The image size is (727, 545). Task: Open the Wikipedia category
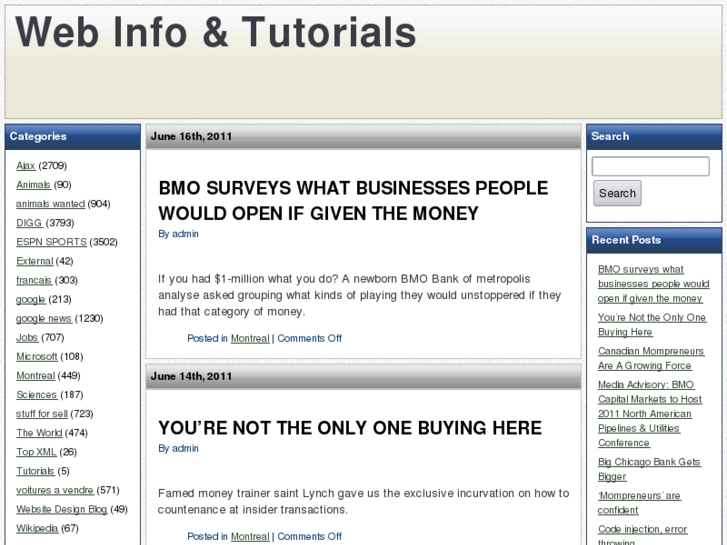click(37, 528)
